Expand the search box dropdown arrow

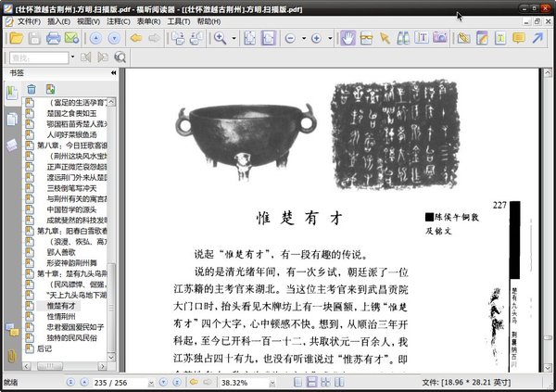[x=72, y=57]
